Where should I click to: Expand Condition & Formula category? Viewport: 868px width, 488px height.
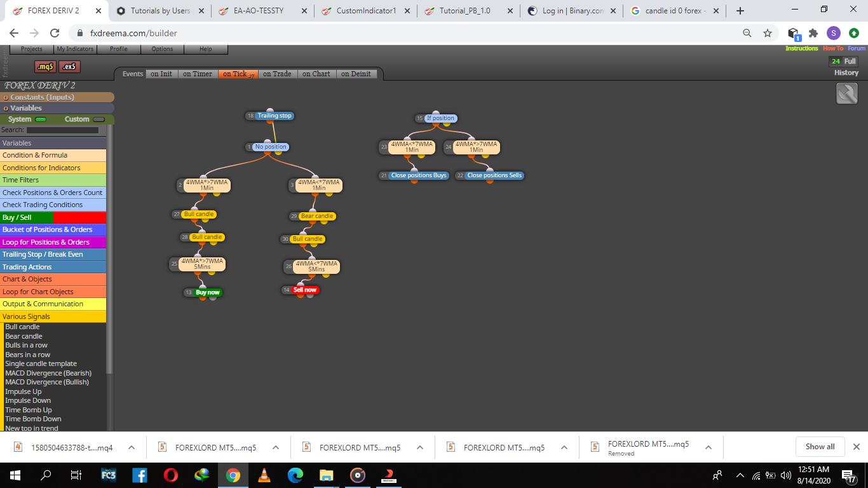coord(53,155)
